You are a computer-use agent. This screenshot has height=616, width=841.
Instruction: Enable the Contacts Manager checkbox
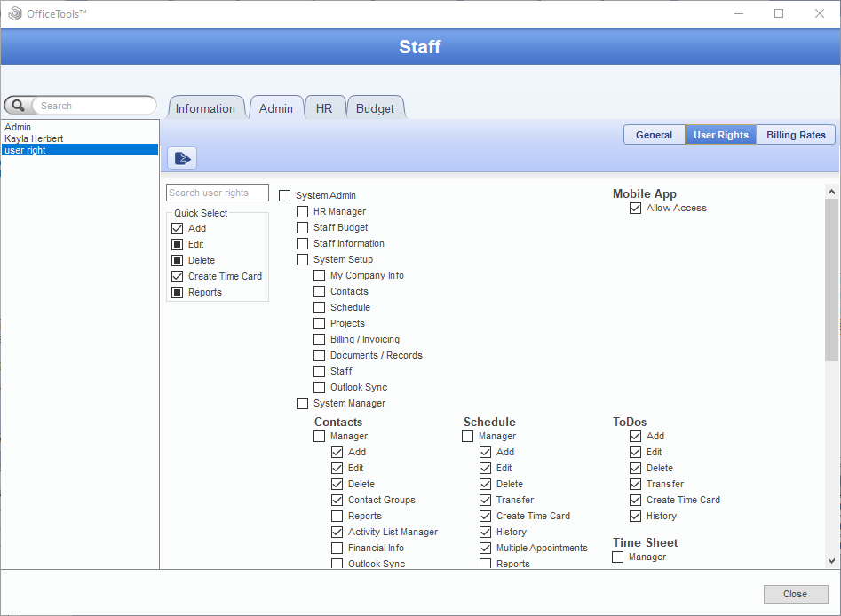pyautogui.click(x=319, y=437)
